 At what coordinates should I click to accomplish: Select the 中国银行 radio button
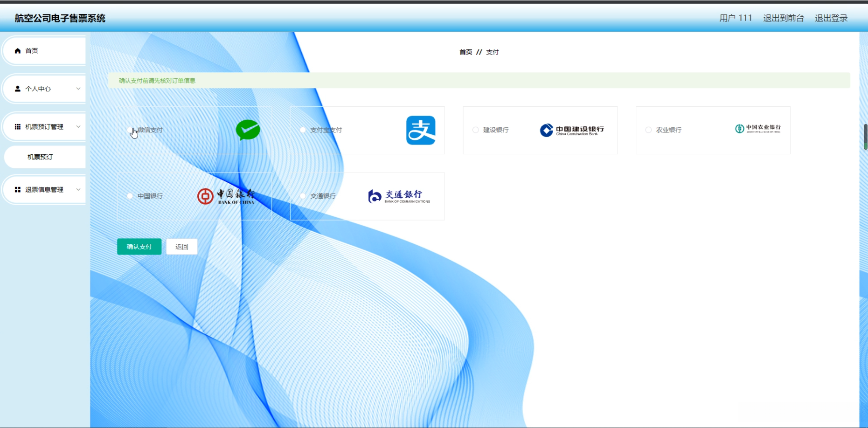[130, 196]
